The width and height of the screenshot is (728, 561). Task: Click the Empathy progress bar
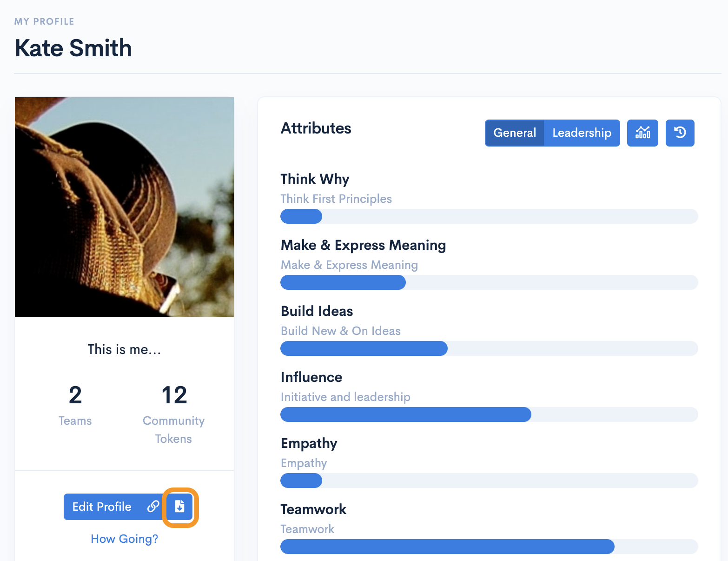(489, 481)
